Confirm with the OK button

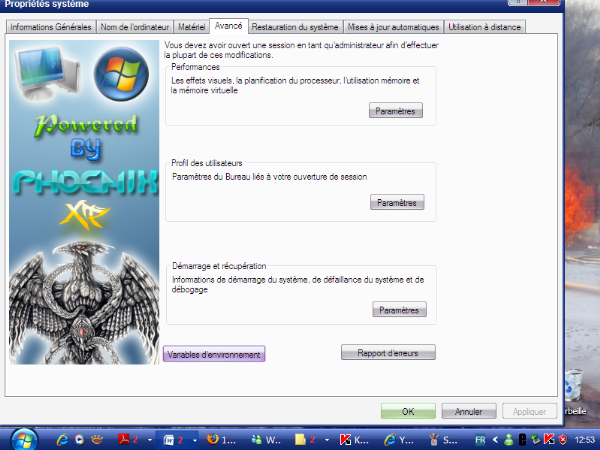408,411
